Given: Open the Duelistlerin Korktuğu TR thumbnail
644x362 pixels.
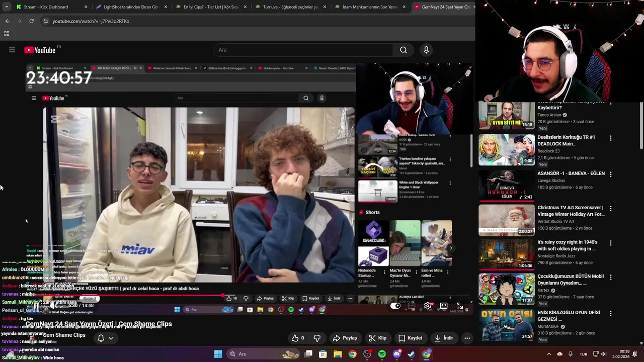Looking at the screenshot, I should (x=507, y=149).
